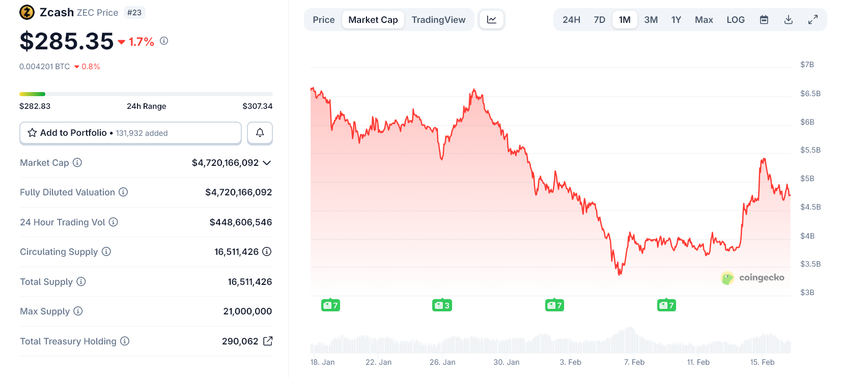Select the TradingView chart mode
Viewport: 868px width, 378px height.
[438, 19]
